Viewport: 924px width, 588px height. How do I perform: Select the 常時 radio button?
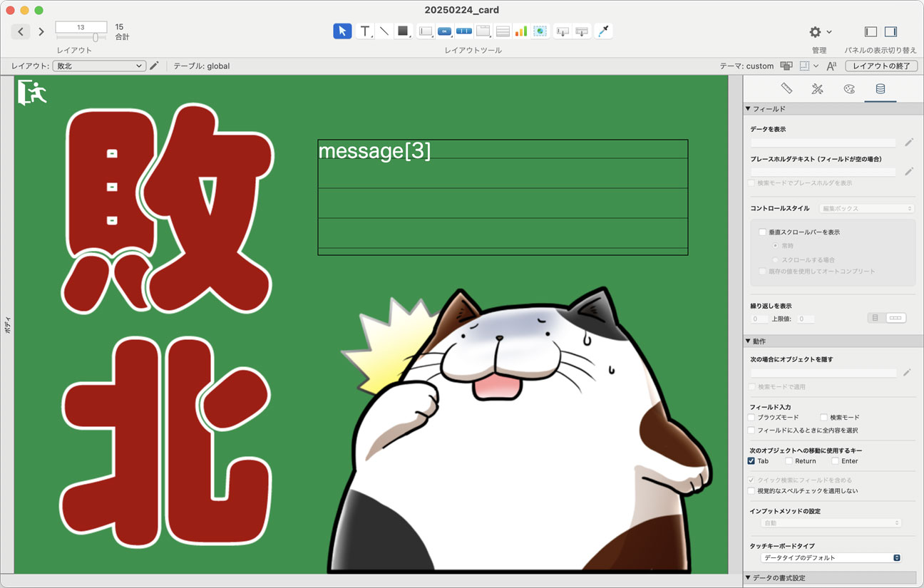pyautogui.click(x=776, y=246)
